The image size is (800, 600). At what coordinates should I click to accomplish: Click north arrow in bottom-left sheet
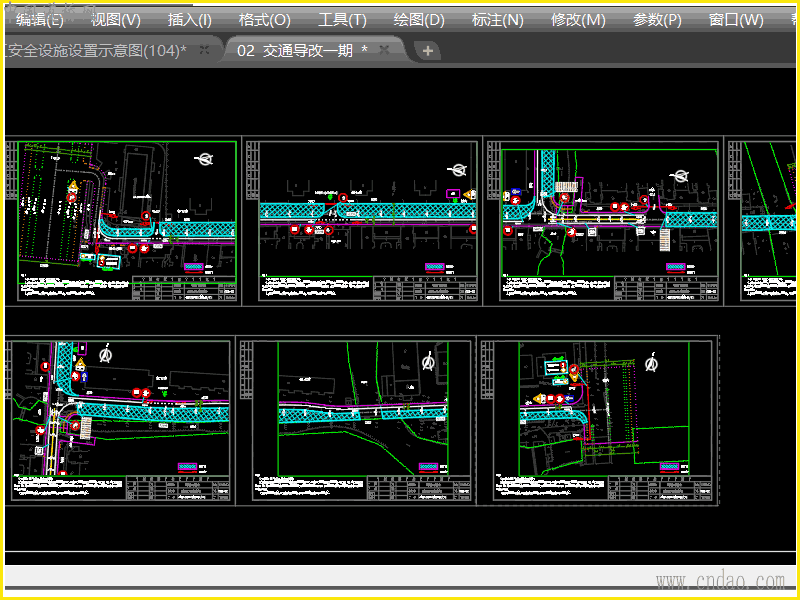(x=106, y=353)
